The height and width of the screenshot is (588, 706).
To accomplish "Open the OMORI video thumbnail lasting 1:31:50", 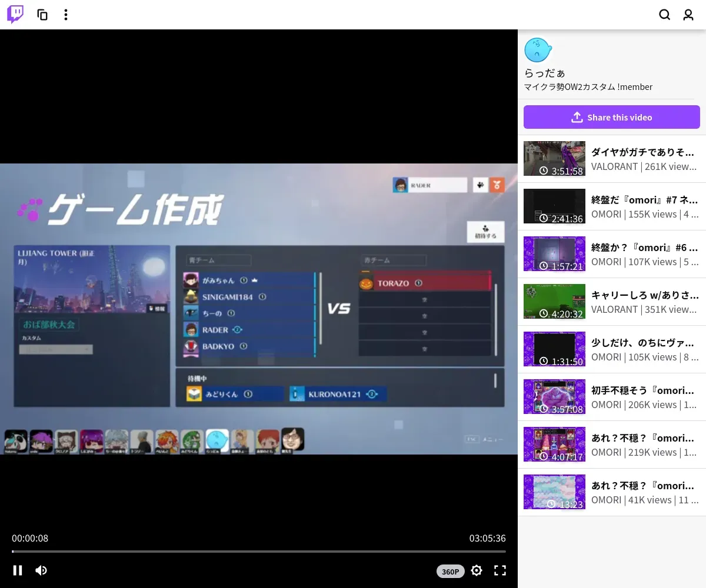I will coord(554,349).
